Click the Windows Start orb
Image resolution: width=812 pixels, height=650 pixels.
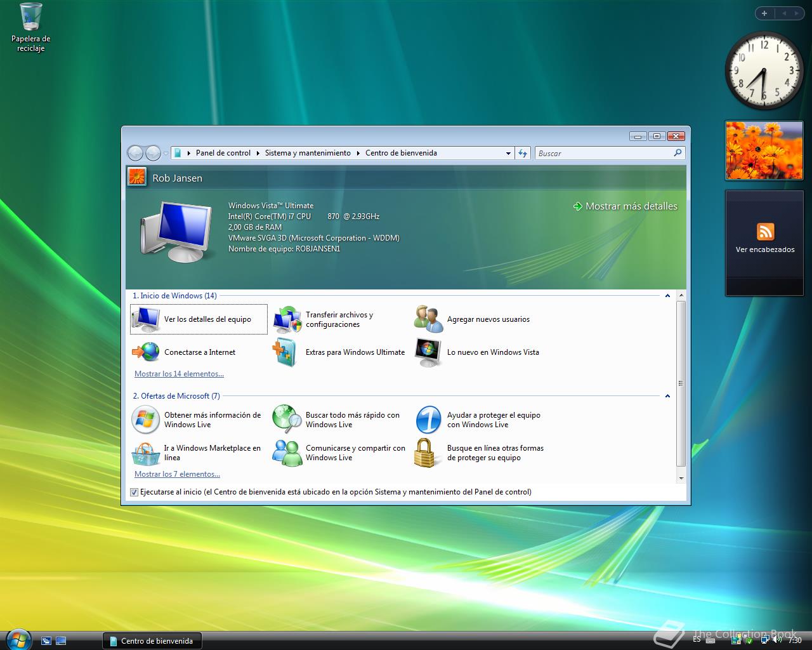pyautogui.click(x=17, y=639)
